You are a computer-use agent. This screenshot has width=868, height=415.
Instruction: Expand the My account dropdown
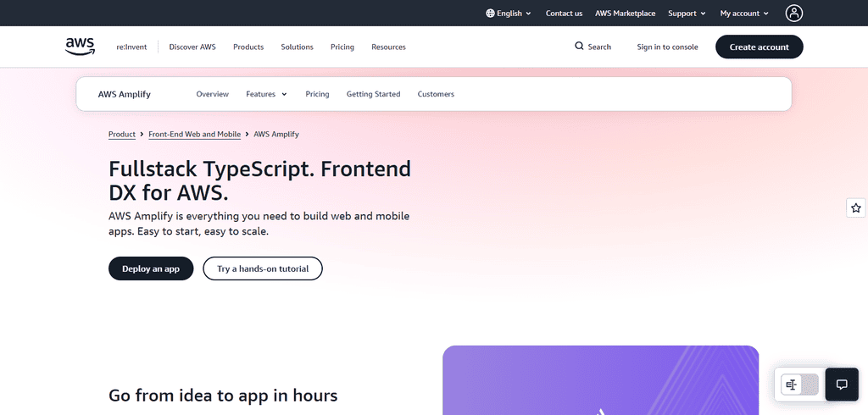[x=744, y=14]
